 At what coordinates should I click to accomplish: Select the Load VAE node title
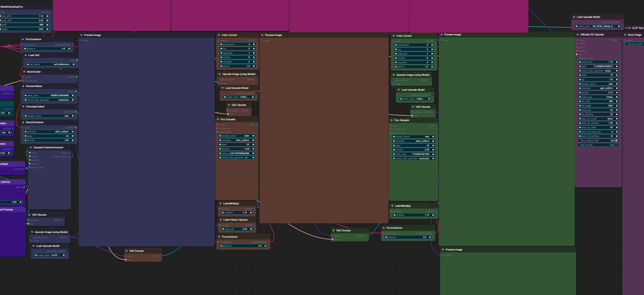coord(34,55)
